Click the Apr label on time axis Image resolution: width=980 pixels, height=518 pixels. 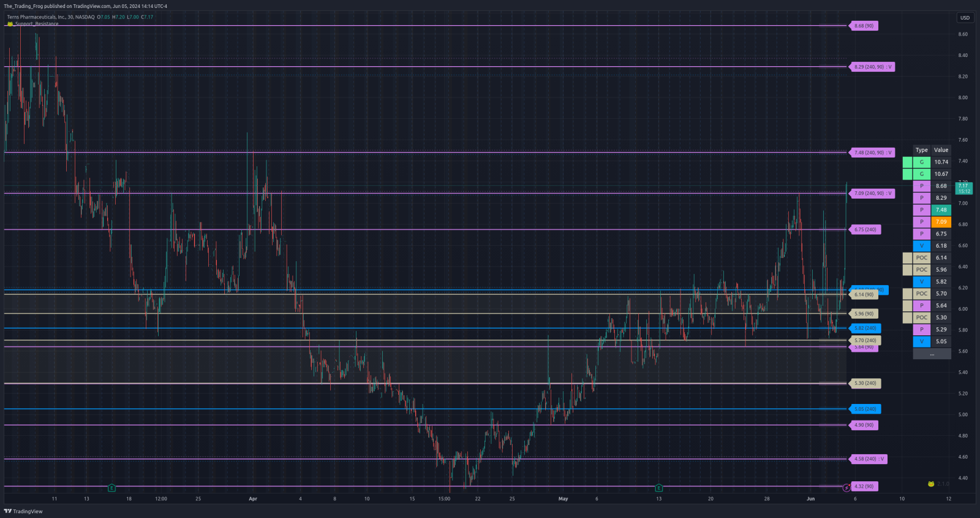tap(253, 499)
